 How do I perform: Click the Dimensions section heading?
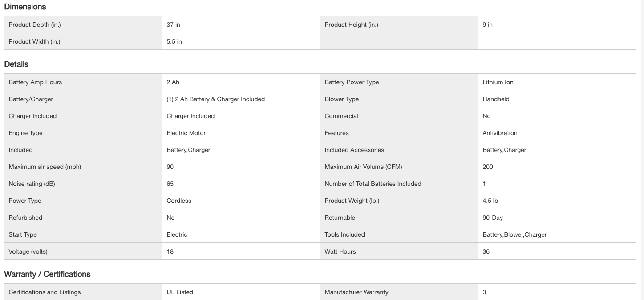click(25, 7)
